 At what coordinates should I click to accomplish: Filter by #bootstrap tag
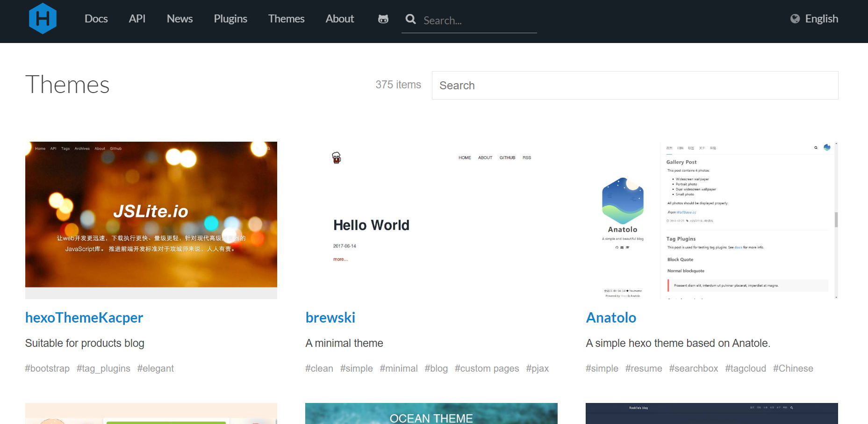pyautogui.click(x=47, y=368)
